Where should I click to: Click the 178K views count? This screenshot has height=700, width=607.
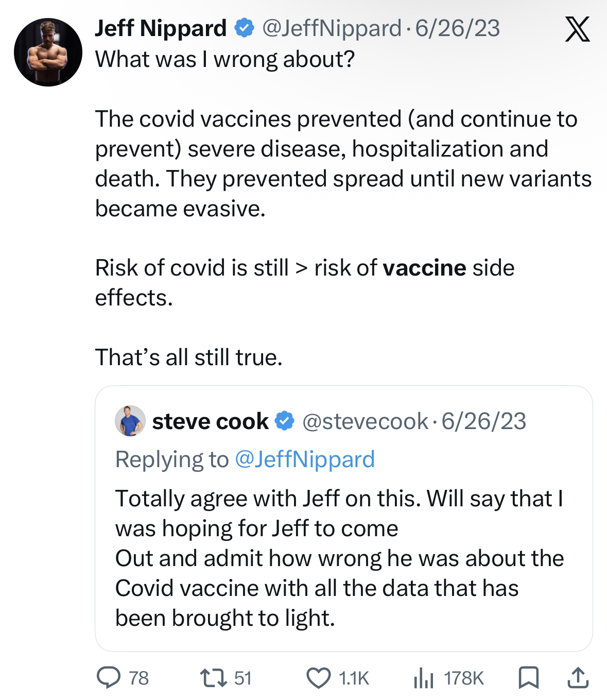tap(463, 678)
